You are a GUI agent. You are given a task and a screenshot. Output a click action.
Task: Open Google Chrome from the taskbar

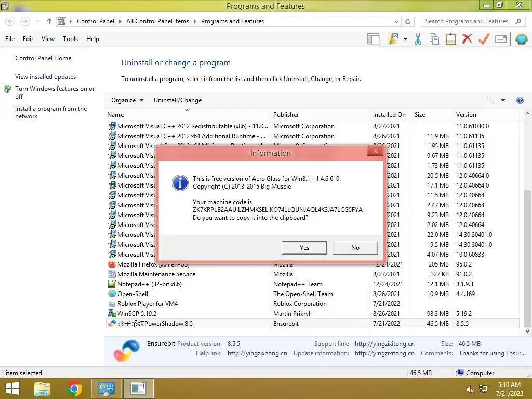click(x=74, y=389)
